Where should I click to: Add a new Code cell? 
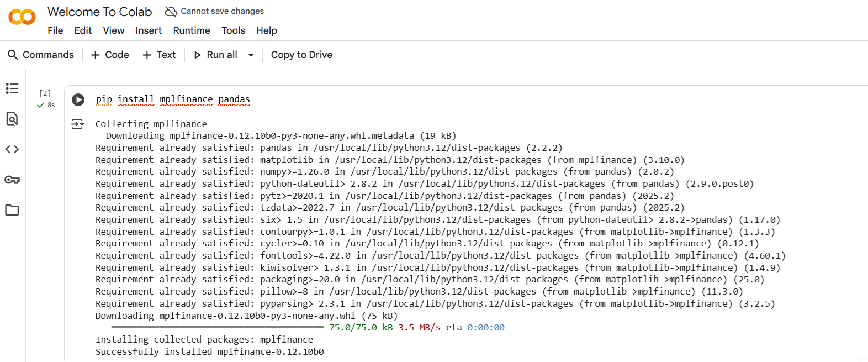point(110,55)
